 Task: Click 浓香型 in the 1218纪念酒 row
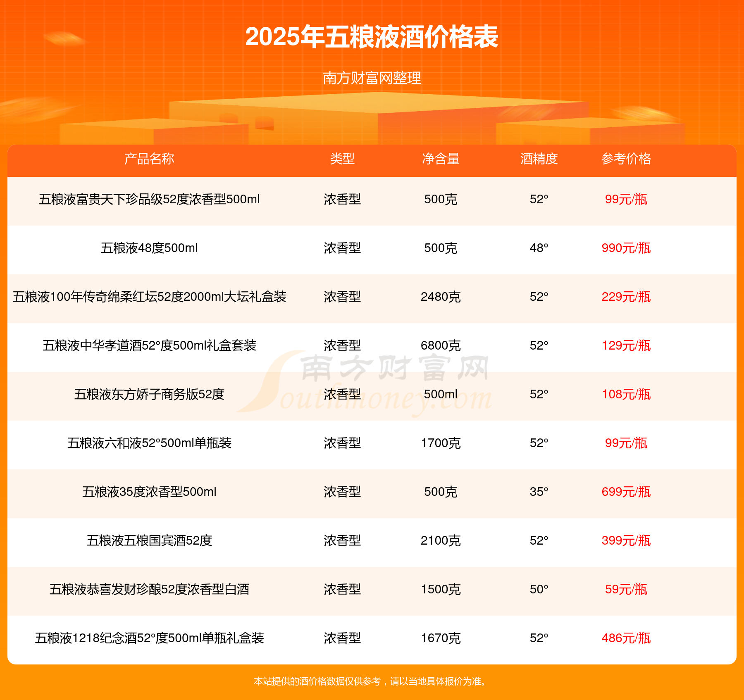[x=342, y=638]
